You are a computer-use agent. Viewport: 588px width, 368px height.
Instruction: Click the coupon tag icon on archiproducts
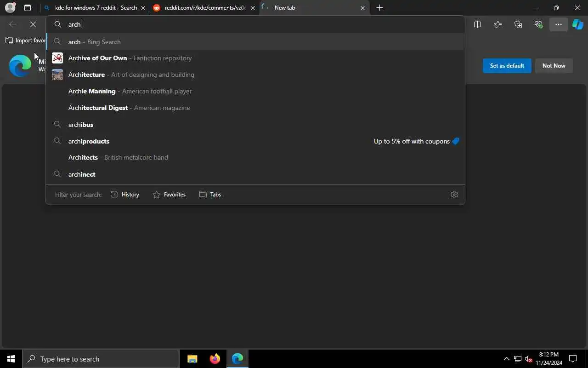click(x=456, y=141)
